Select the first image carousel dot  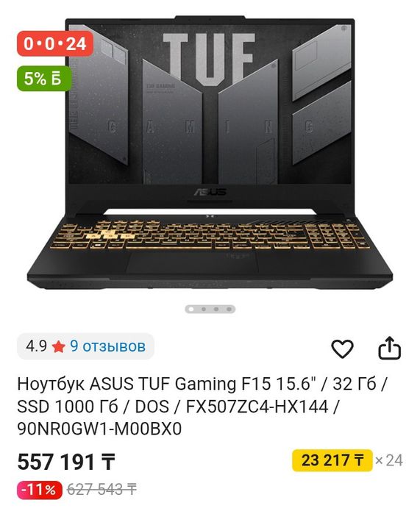(x=191, y=309)
